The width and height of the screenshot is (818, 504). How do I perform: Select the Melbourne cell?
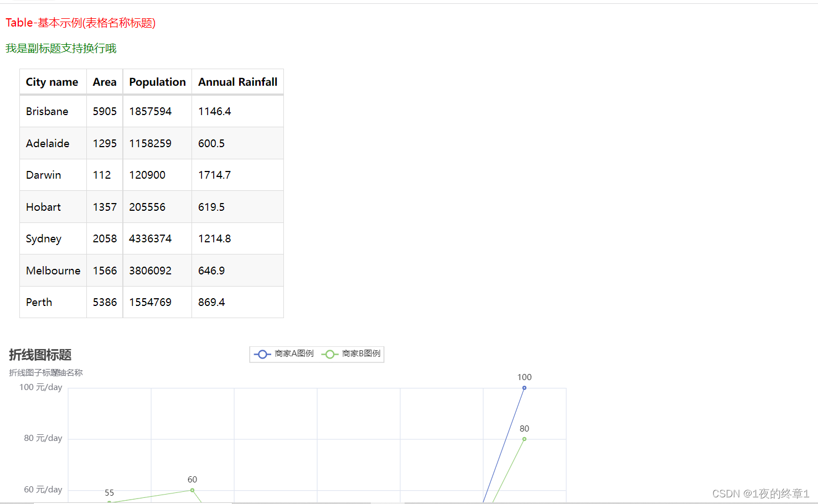(x=53, y=271)
